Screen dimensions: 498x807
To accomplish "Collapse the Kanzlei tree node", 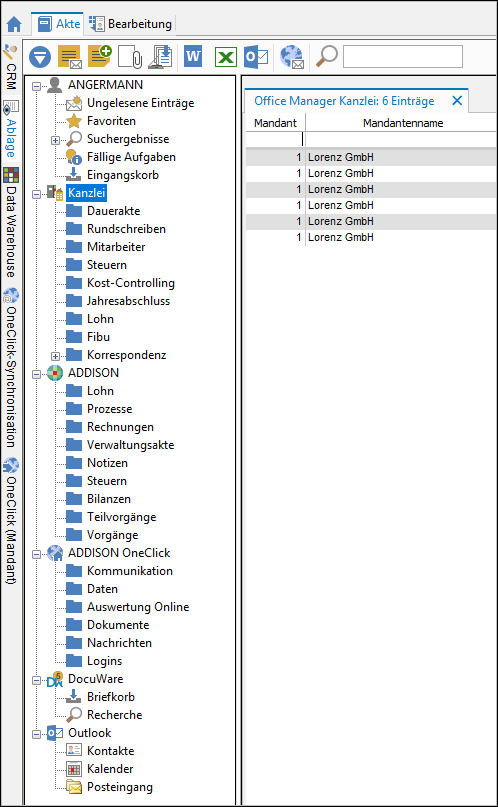I will coord(36,194).
